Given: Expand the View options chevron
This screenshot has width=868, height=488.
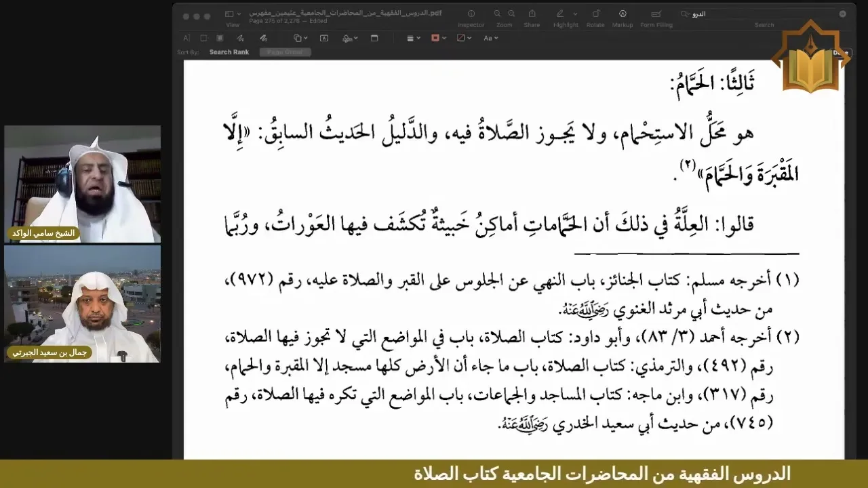Looking at the screenshot, I should pyautogui.click(x=239, y=14).
